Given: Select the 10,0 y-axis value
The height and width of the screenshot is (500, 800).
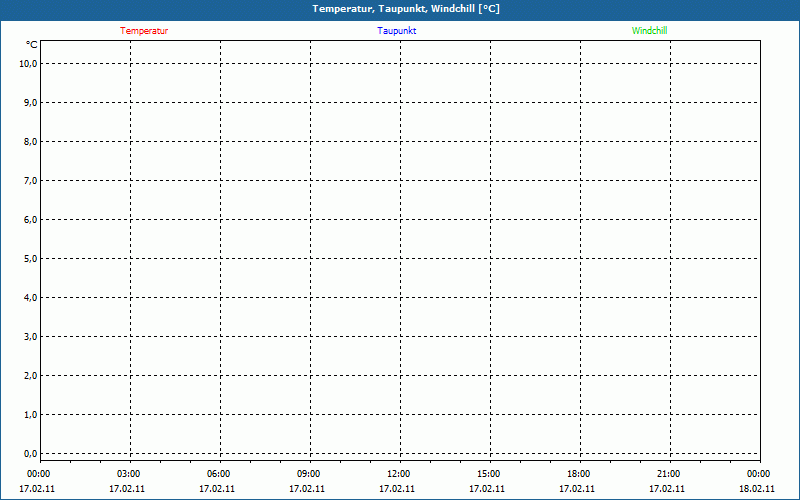Looking at the screenshot, I should pyautogui.click(x=29, y=64).
